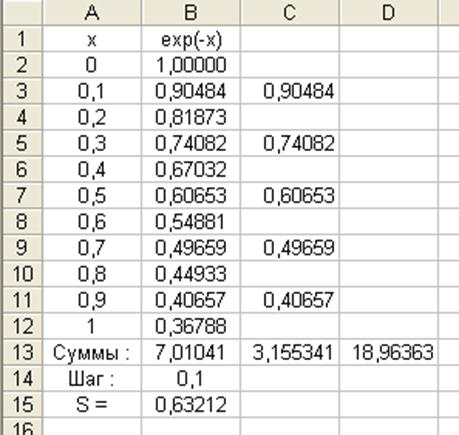Select result cell 0,63212
This screenshot has height=435, width=459.
[191, 405]
